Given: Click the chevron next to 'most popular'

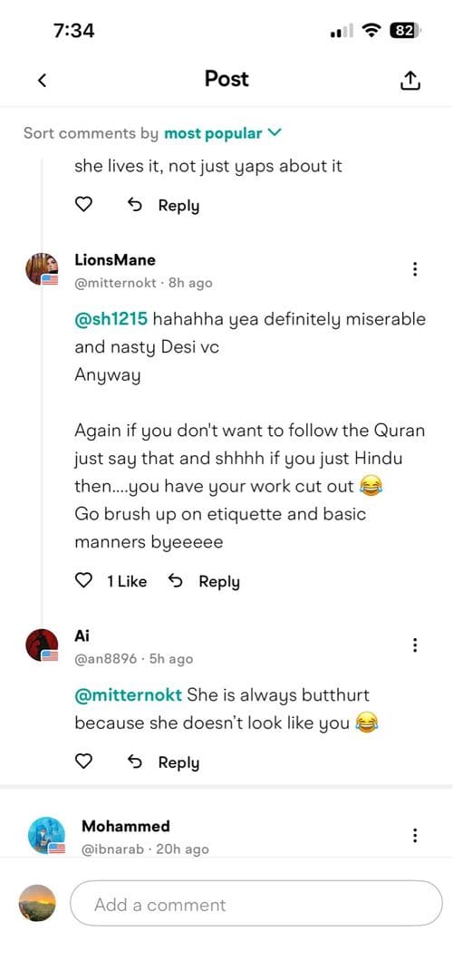Looking at the screenshot, I should 275,132.
